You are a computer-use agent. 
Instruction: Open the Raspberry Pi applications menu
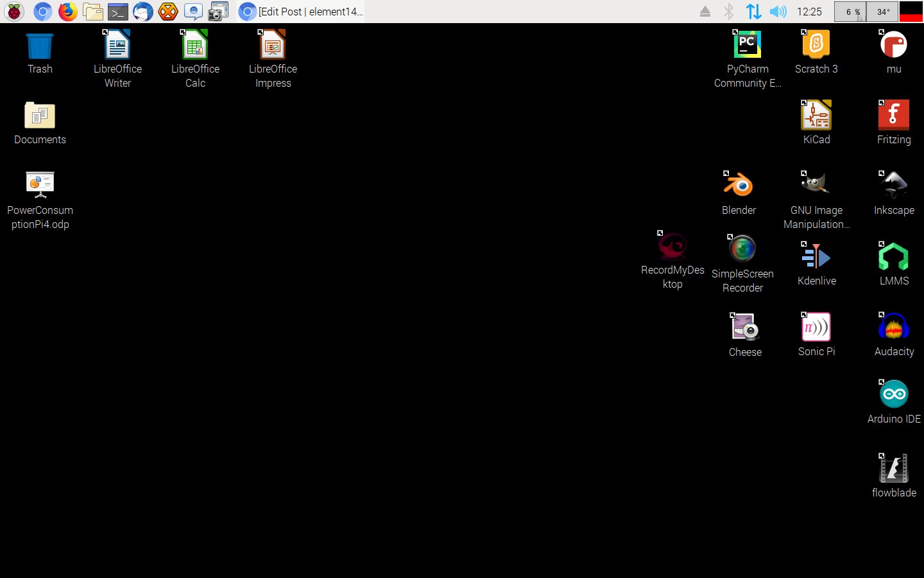(14, 12)
